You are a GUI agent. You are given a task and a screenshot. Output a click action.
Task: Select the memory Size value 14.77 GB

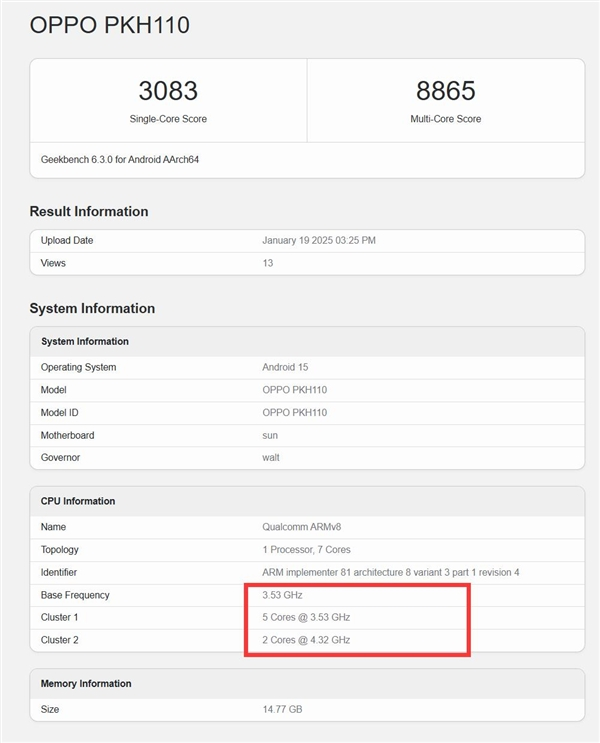point(281,709)
